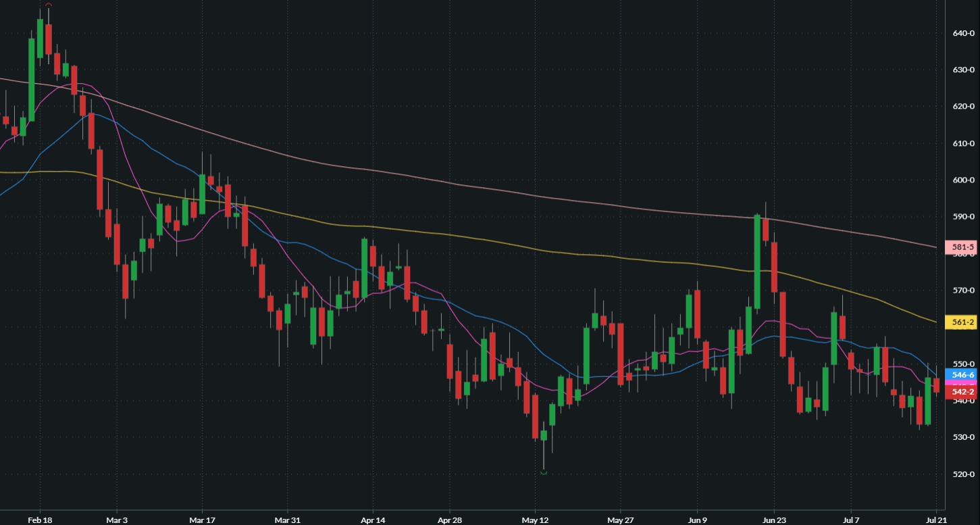
Task: Click the Jul 21 date label
Action: (933, 520)
